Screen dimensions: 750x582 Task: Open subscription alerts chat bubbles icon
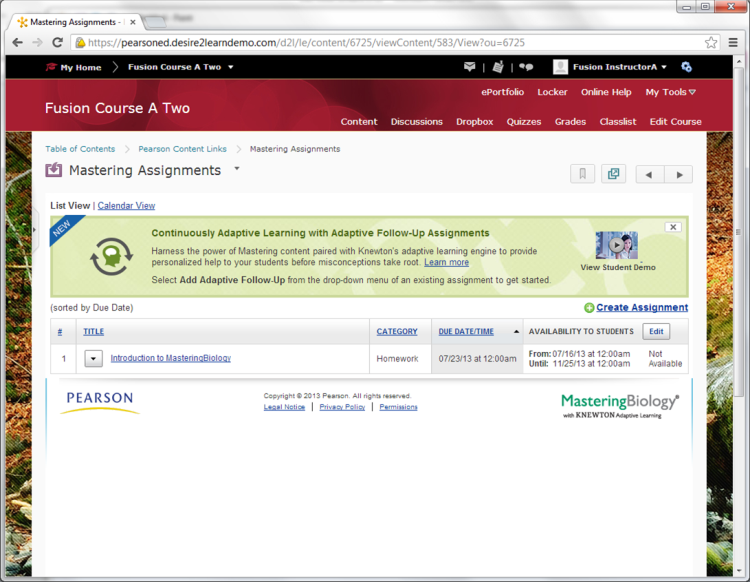pyautogui.click(x=526, y=67)
